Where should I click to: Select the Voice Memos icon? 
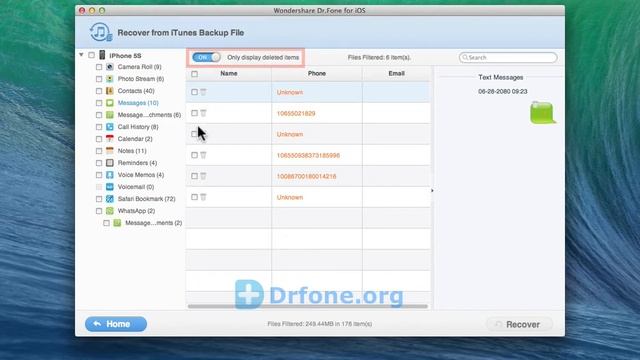click(x=110, y=175)
